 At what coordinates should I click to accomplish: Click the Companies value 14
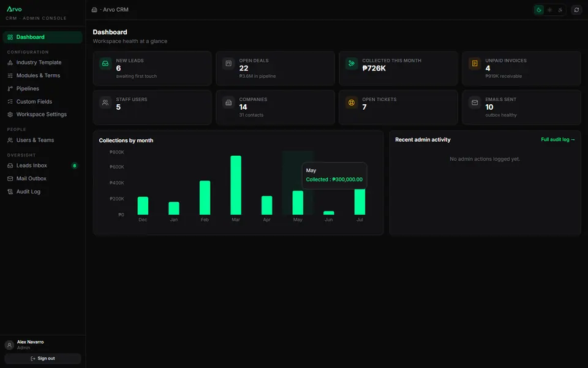point(243,107)
